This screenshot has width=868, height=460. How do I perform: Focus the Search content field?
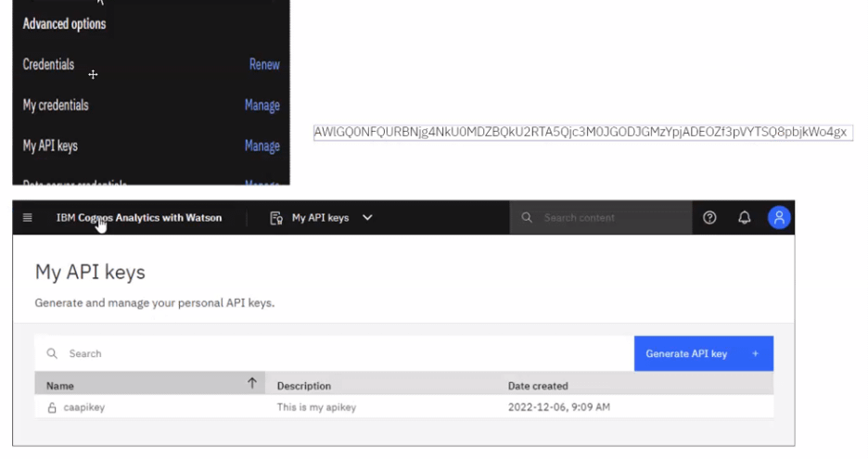(607, 218)
